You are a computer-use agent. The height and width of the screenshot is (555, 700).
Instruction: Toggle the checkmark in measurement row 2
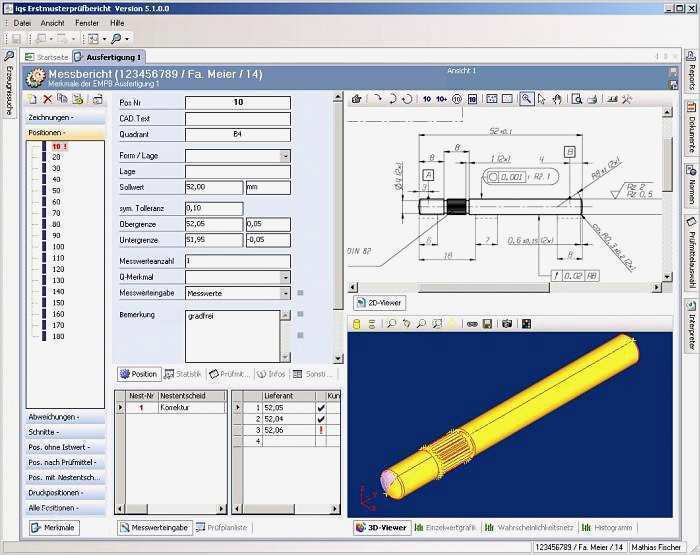(x=321, y=419)
